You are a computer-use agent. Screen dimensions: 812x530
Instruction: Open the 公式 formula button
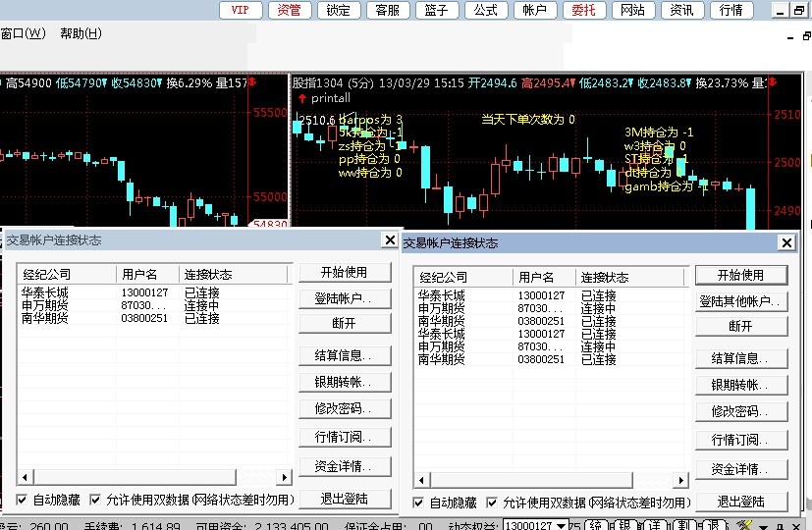(x=486, y=10)
